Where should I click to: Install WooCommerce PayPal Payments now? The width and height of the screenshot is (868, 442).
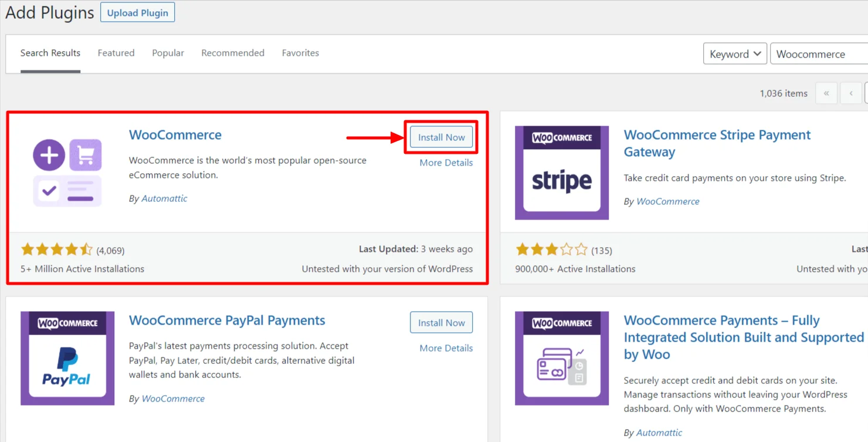coord(441,323)
